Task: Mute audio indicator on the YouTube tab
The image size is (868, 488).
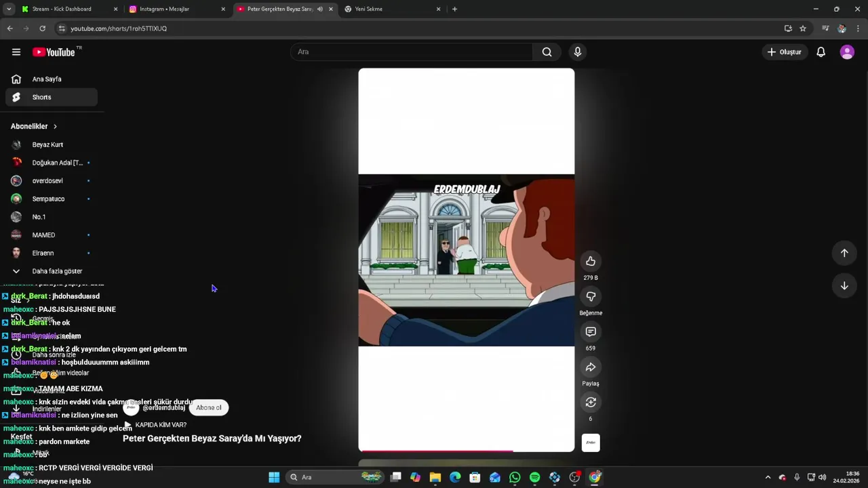Action: pos(320,9)
